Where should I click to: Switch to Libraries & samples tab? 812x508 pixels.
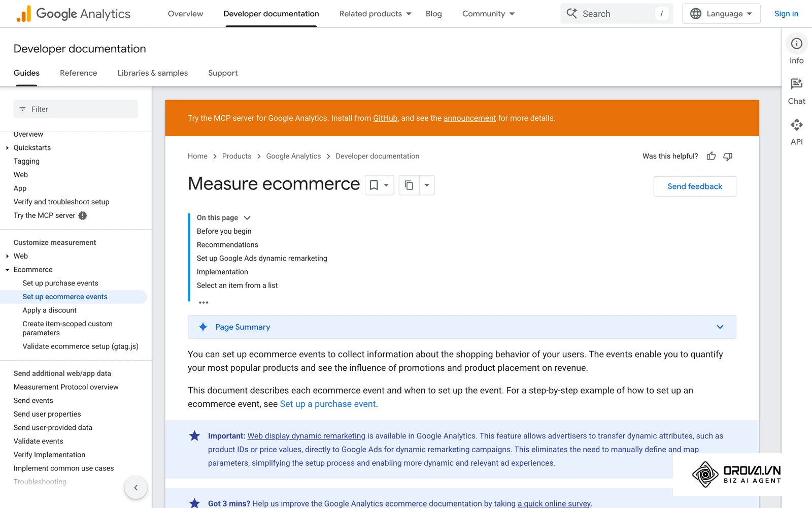153,73
